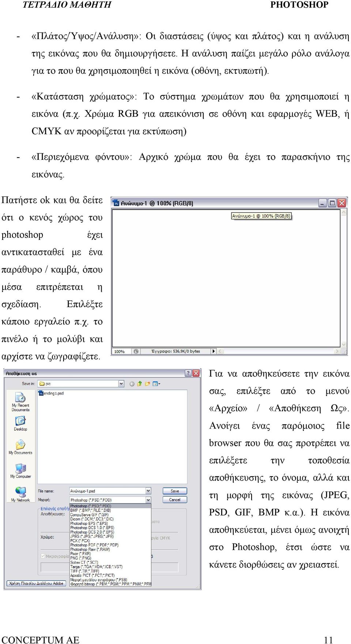This screenshot has height=644, width=351.
Task: Choose Pixar (*.PXR) format
Action: coord(110,554)
